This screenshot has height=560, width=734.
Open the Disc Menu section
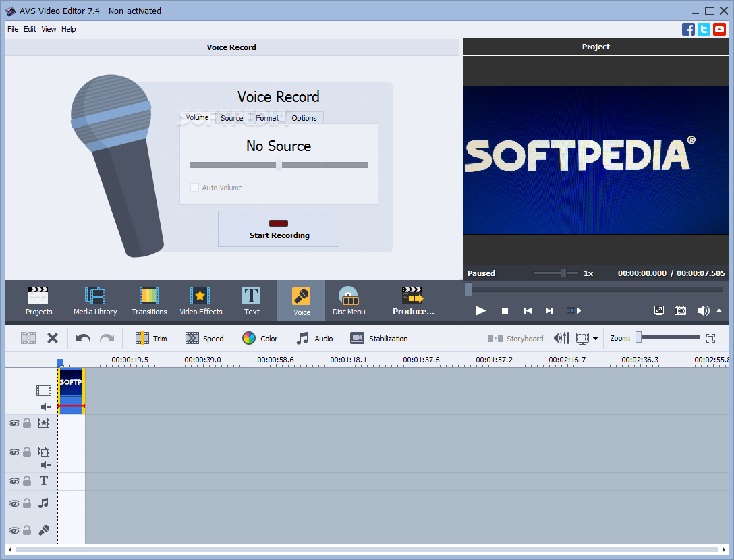pyautogui.click(x=349, y=301)
